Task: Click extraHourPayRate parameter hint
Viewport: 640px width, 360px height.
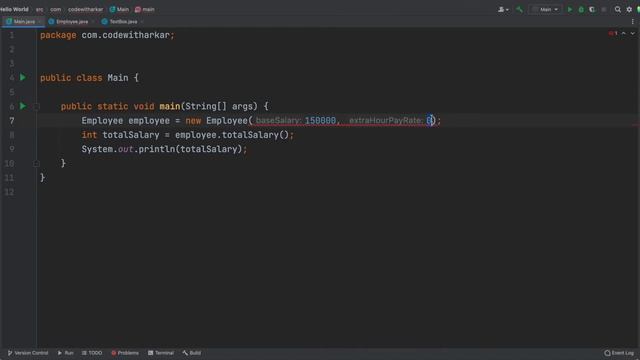Action: pos(386,120)
